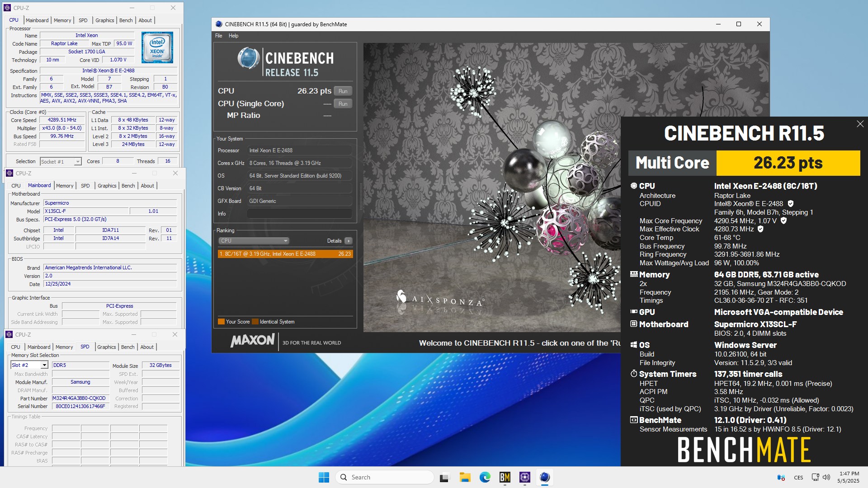Open Slot #2 memory slot dropdown
Screen dimensions: 868x488
tap(29, 365)
